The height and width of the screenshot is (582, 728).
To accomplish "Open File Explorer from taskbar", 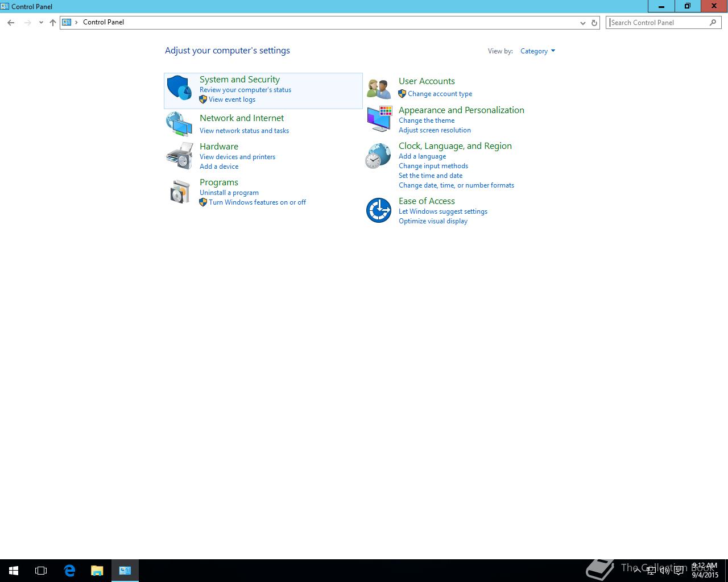I will [97, 571].
